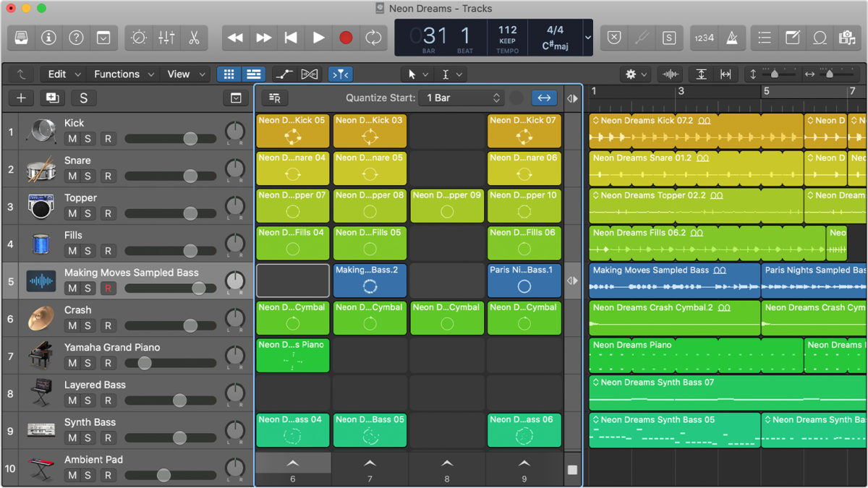Click the Inspector icon in the toolbar
The height and width of the screenshot is (488, 868).
[x=48, y=38]
